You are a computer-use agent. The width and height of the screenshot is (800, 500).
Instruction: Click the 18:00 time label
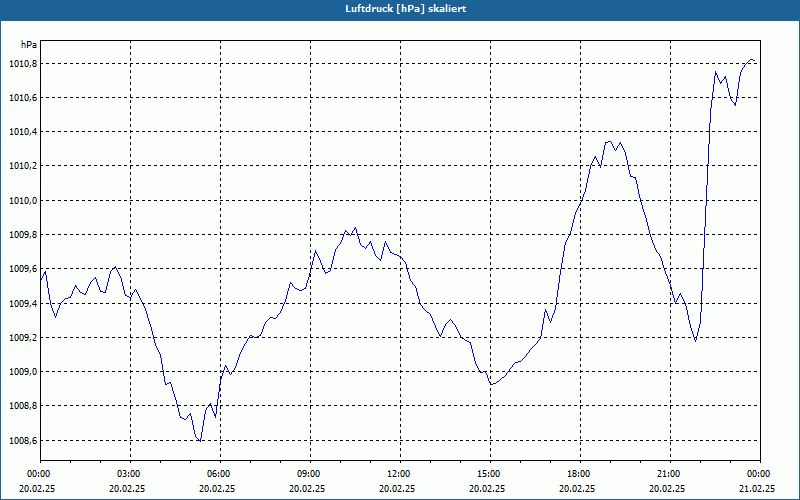coord(580,474)
